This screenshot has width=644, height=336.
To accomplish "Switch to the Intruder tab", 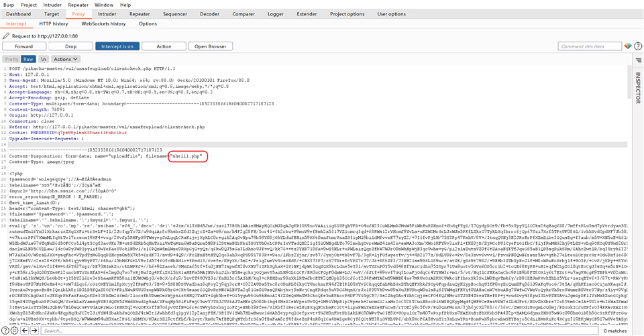I will 107,14.
